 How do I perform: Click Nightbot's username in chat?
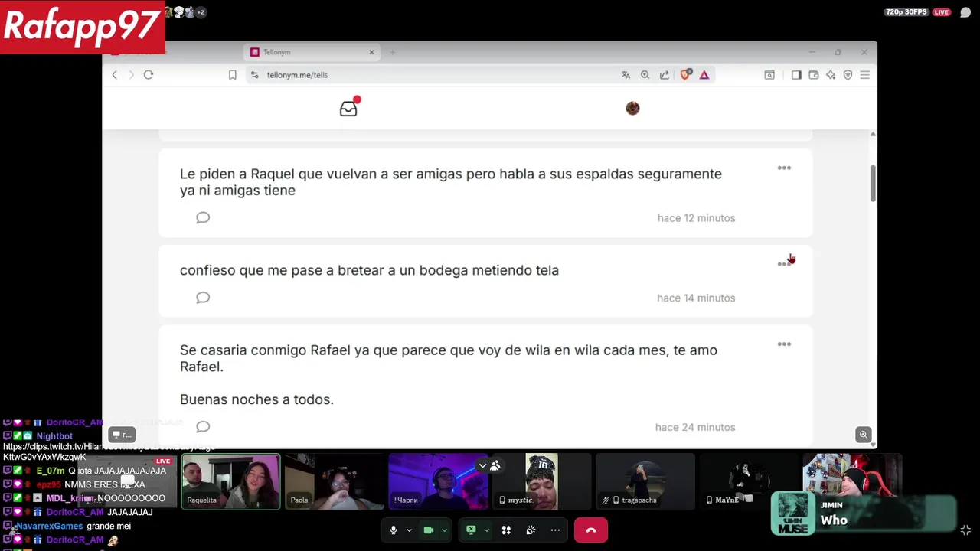tap(54, 436)
